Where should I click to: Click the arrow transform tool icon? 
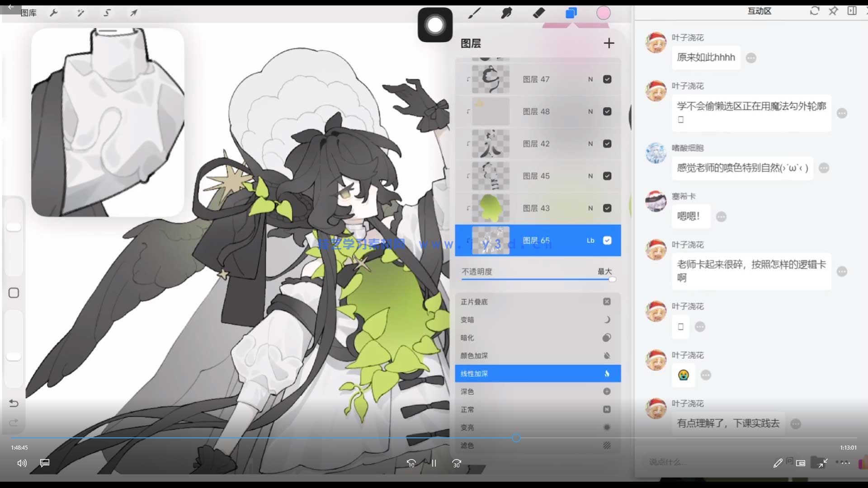point(134,13)
